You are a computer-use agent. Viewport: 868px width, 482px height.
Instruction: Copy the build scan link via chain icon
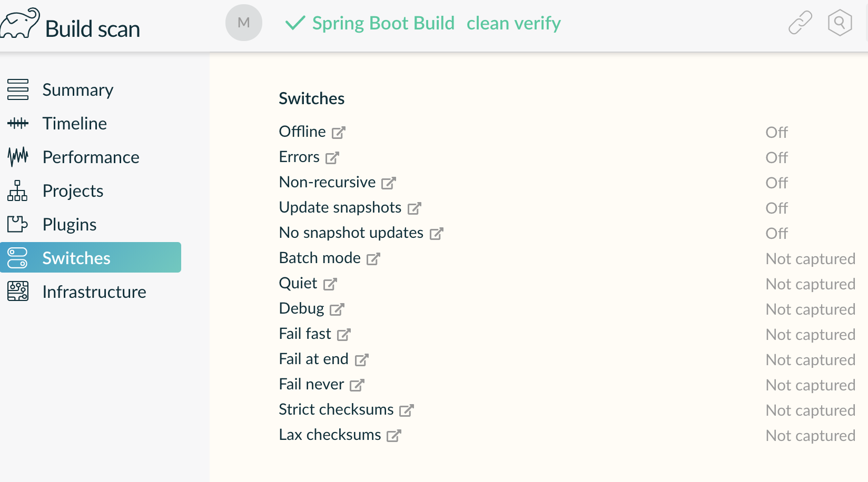[800, 23]
